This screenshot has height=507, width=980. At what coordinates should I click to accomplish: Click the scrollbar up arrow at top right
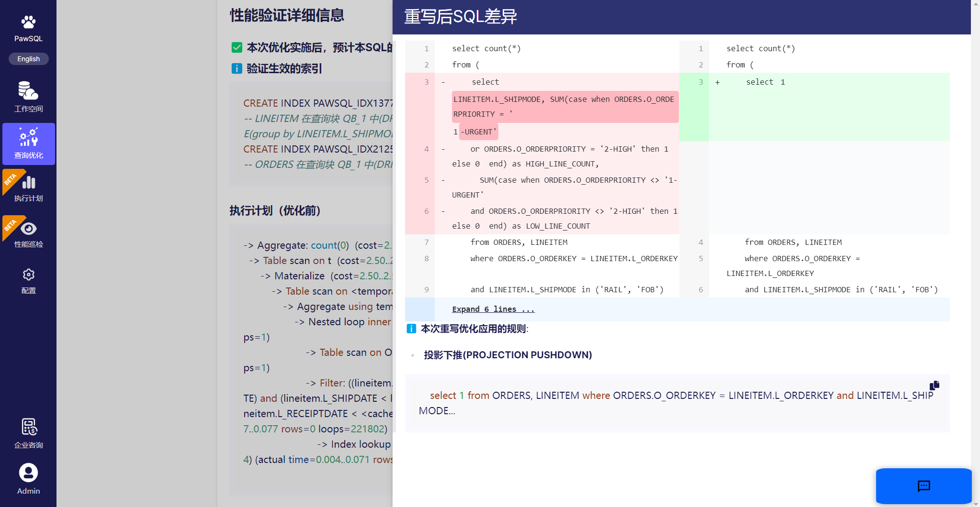pos(975,4)
